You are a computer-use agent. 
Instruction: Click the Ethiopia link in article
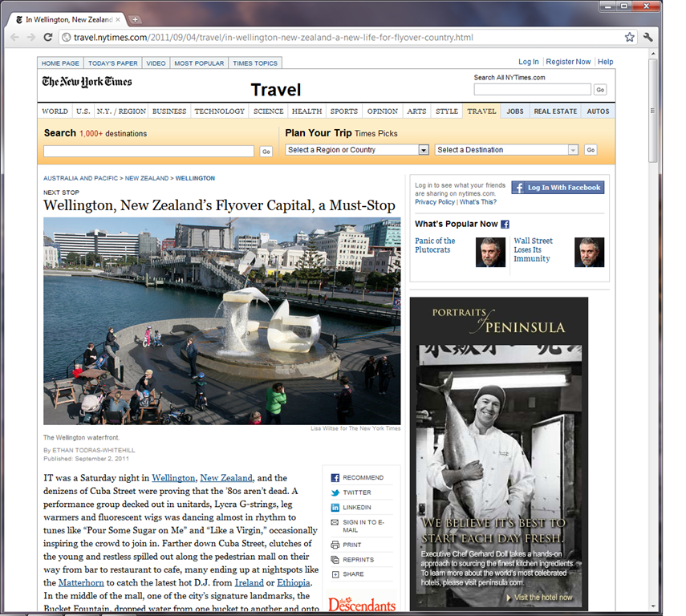(294, 583)
